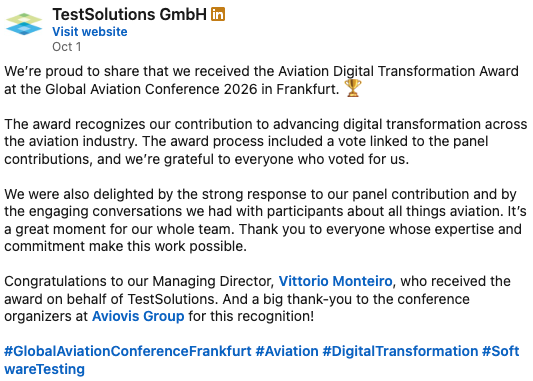
Task: Click the 'The award recognizes' paragraph
Action: click(x=265, y=142)
